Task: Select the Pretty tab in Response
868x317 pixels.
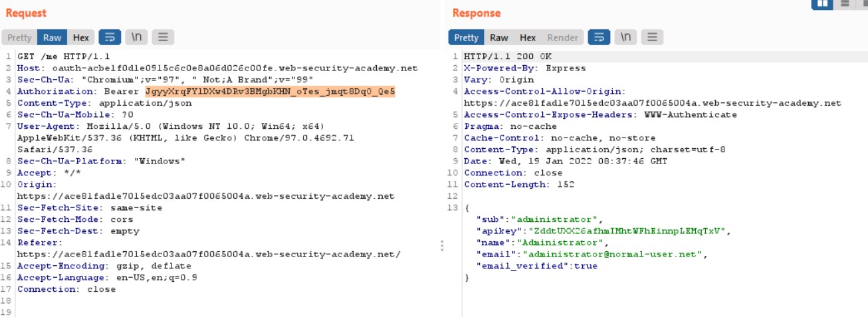Action: point(466,38)
